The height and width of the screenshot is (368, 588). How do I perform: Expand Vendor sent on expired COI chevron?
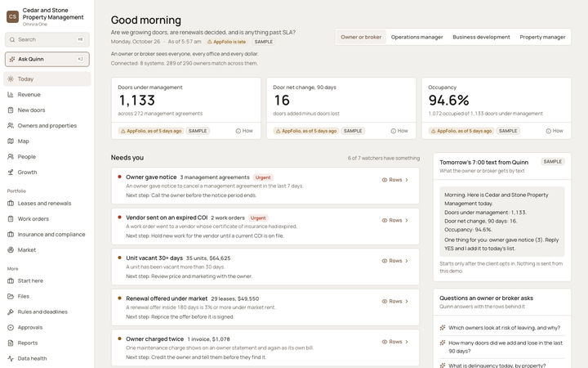pyautogui.click(x=407, y=221)
